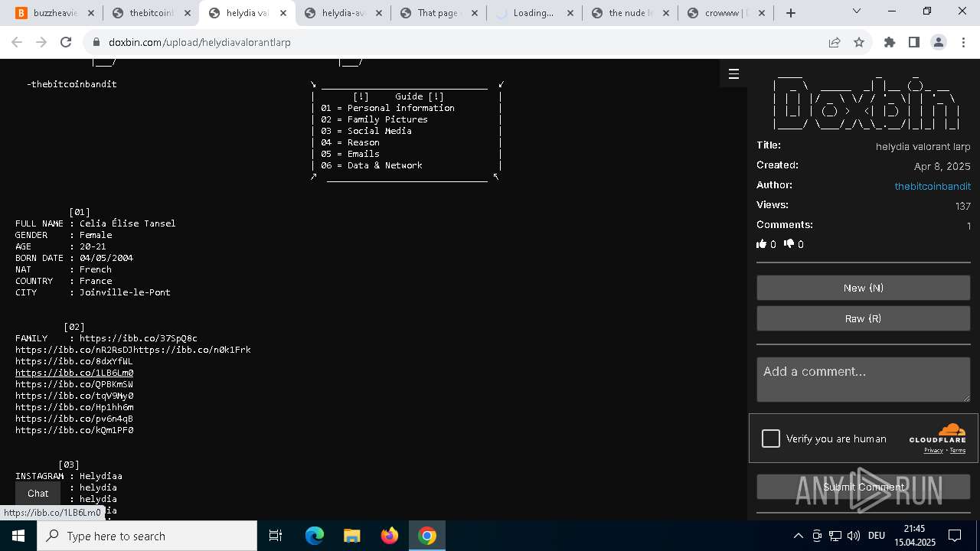Screen dimensions: 980x551
Task: Open the page hamburger menu icon
Action: tap(733, 74)
